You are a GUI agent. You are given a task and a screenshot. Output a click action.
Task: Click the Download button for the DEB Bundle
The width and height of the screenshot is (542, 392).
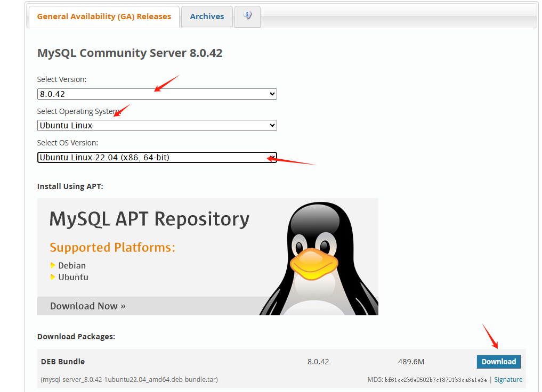[x=498, y=361]
